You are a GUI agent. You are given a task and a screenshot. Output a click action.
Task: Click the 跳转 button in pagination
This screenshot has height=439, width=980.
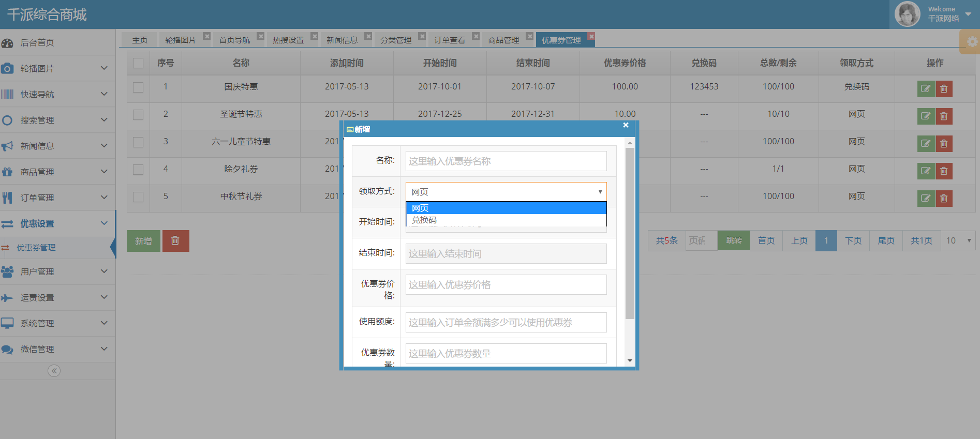point(733,241)
